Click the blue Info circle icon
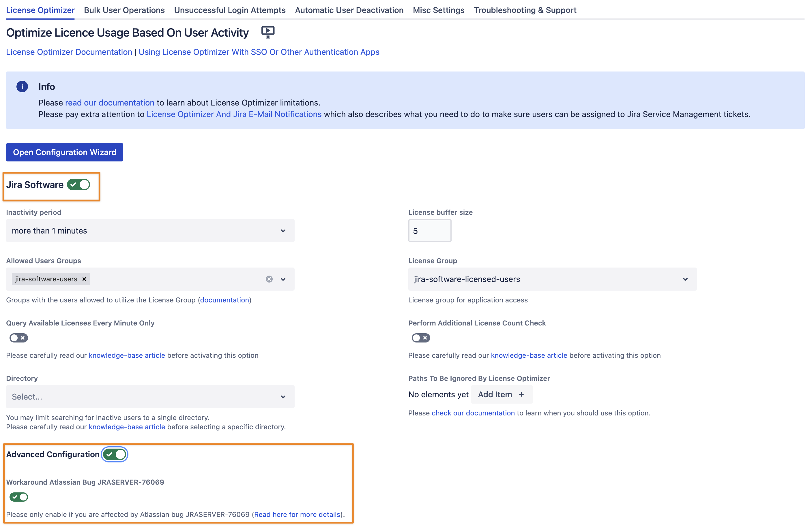 22,86
